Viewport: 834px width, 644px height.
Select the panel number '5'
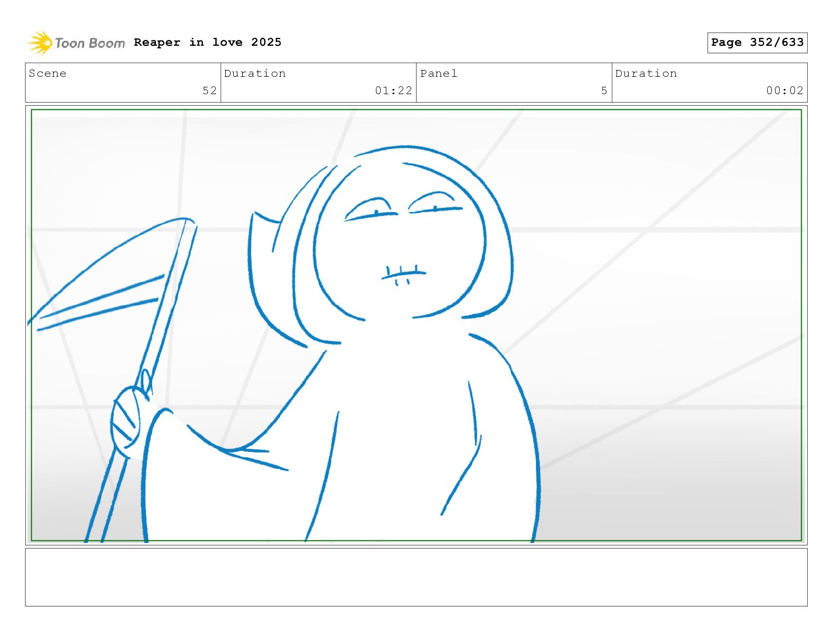tap(604, 90)
